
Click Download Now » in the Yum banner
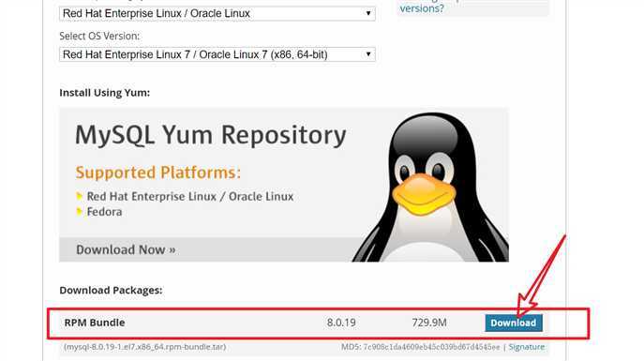[x=126, y=249]
